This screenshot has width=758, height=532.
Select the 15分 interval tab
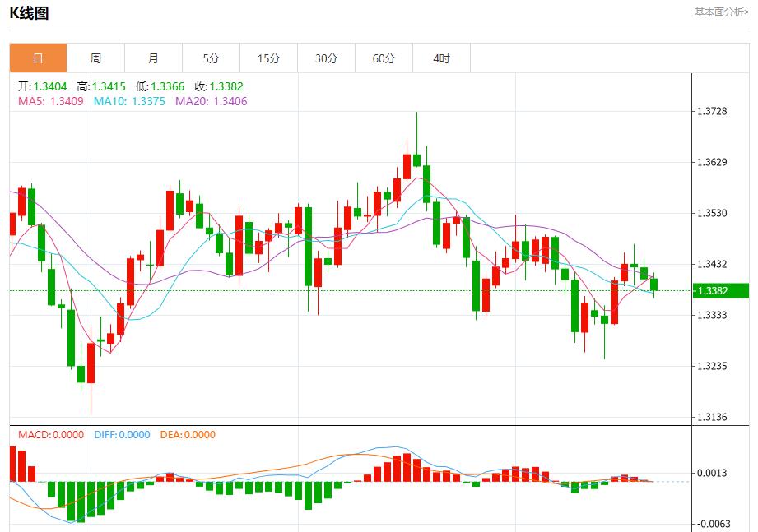pyautogui.click(x=268, y=58)
